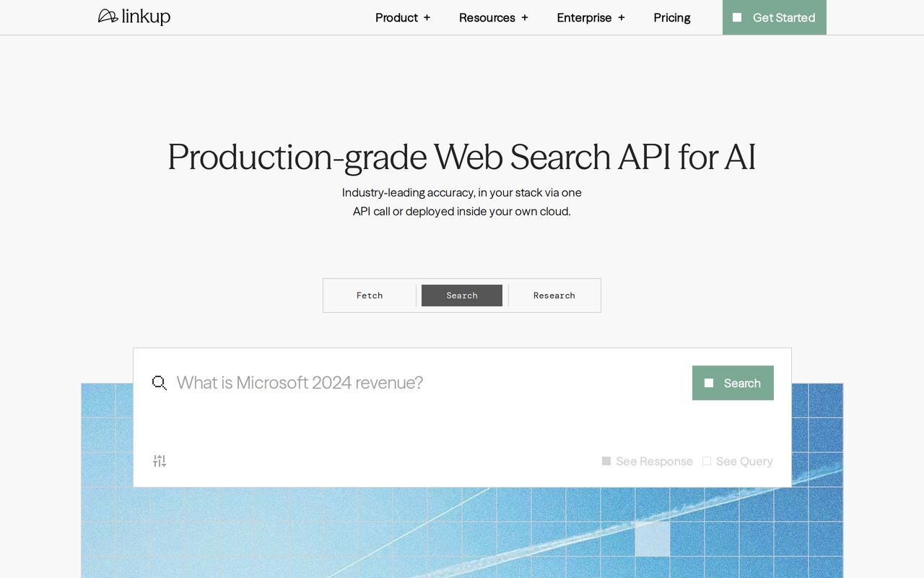Open the linkup logo home link
This screenshot has width=924, height=578.
pyautogui.click(x=134, y=17)
